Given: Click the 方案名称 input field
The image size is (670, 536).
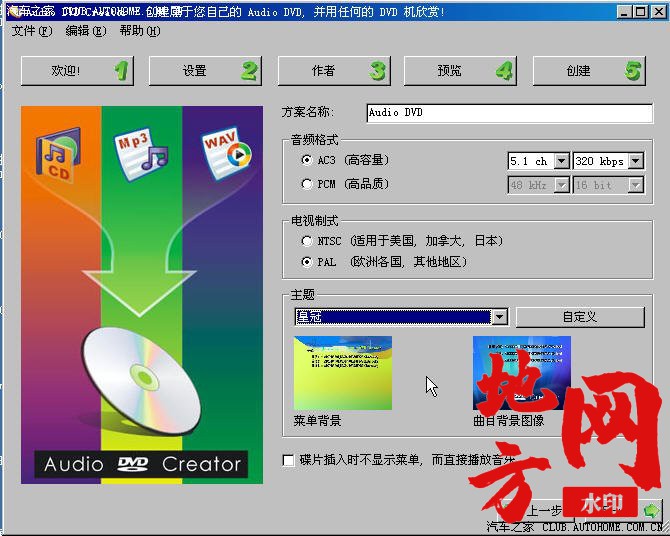Looking at the screenshot, I should (x=509, y=113).
